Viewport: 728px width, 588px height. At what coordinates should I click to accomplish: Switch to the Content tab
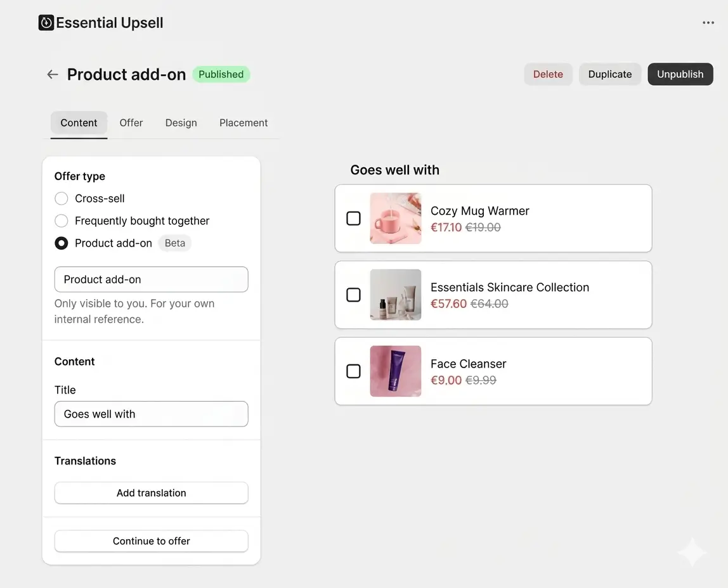tap(79, 123)
